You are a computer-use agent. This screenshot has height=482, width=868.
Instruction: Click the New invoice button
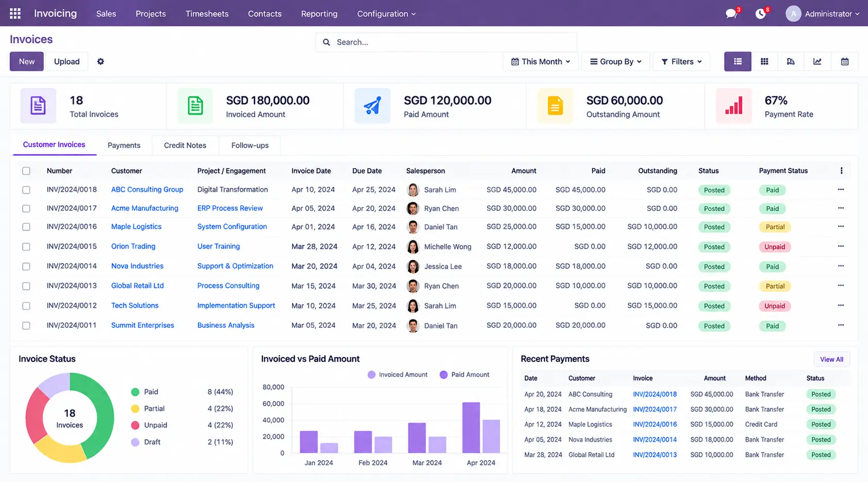[27, 61]
